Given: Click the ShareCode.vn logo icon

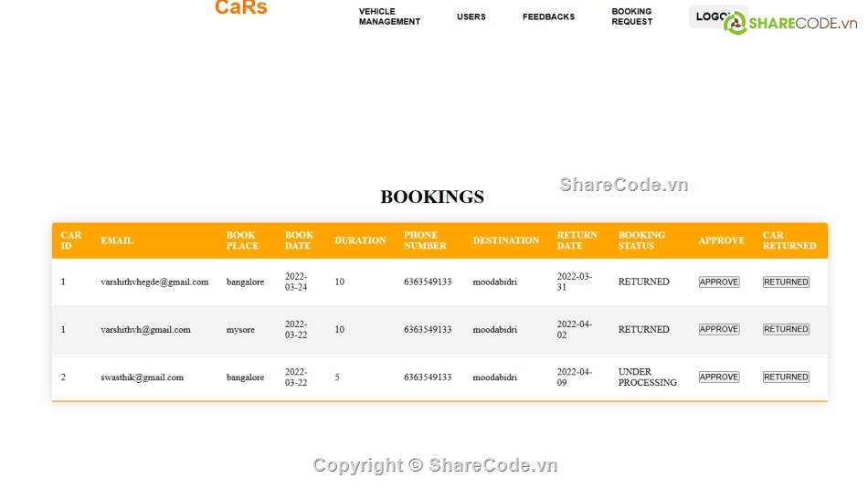Looking at the screenshot, I should point(736,23).
